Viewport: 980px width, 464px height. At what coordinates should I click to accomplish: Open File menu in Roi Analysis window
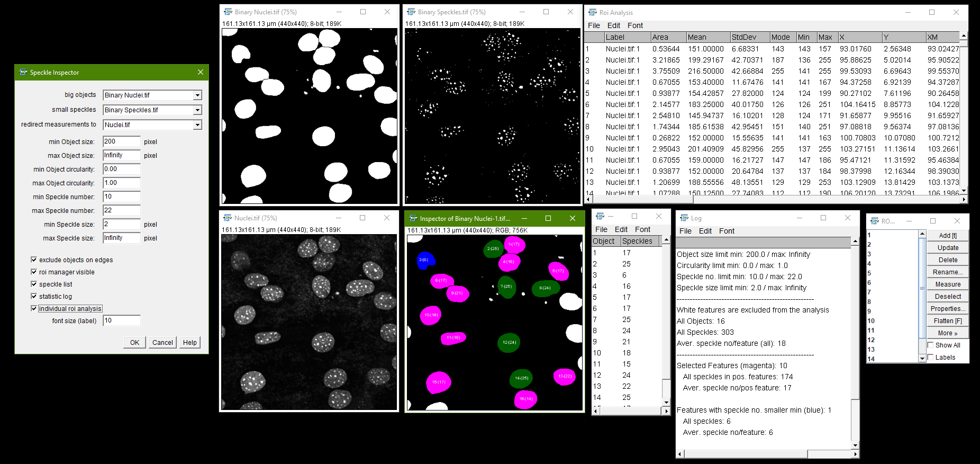coord(594,25)
